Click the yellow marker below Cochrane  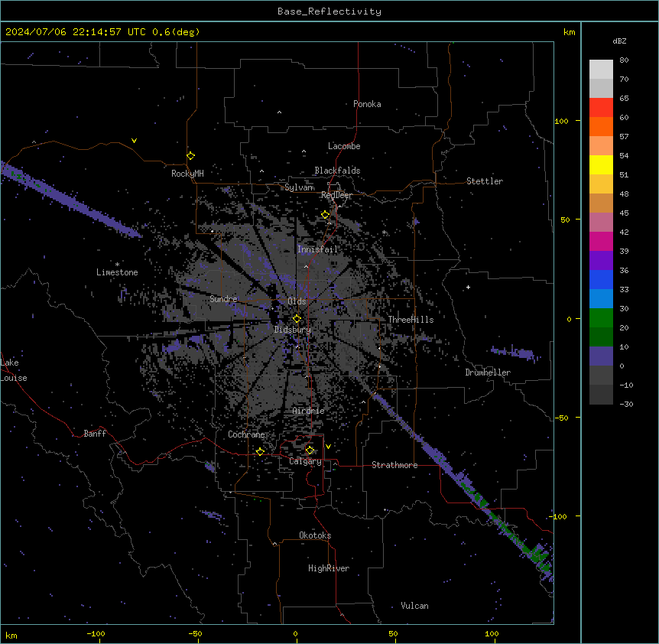coord(260,451)
